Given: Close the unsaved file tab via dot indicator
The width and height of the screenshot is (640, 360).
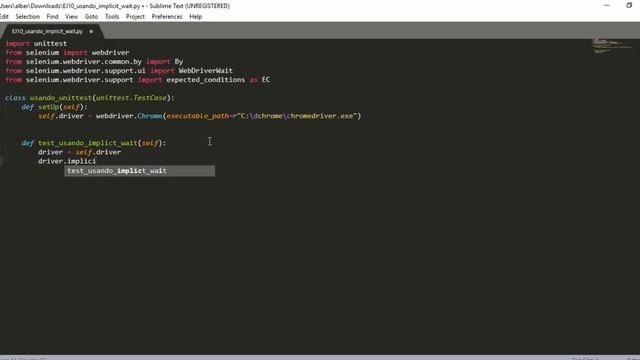Looking at the screenshot, I should [x=91, y=31].
